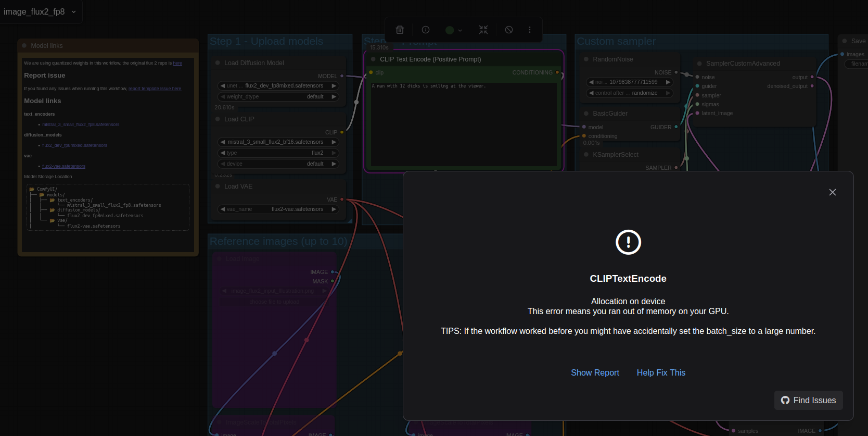Collapse the BasicGuider node
868x436 pixels.
[586, 114]
